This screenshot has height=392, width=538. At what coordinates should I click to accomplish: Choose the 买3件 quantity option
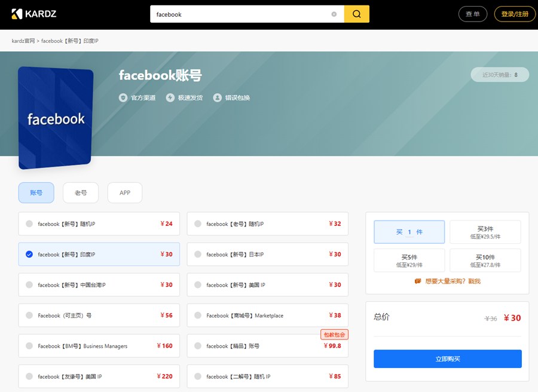click(x=485, y=232)
